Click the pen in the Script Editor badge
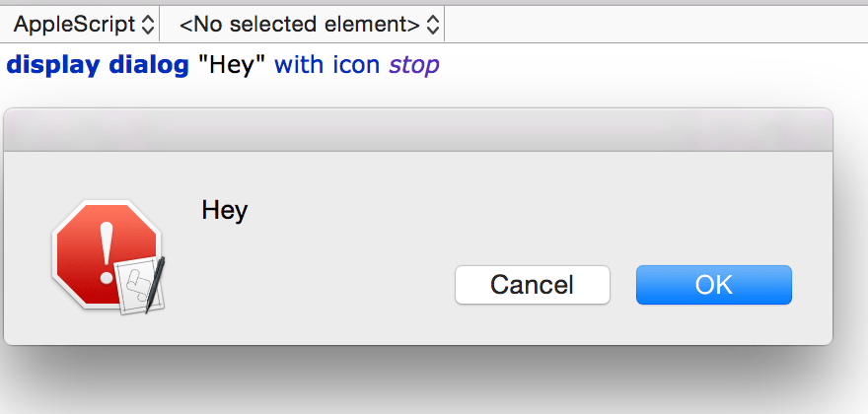The image size is (868, 414). pos(155,283)
